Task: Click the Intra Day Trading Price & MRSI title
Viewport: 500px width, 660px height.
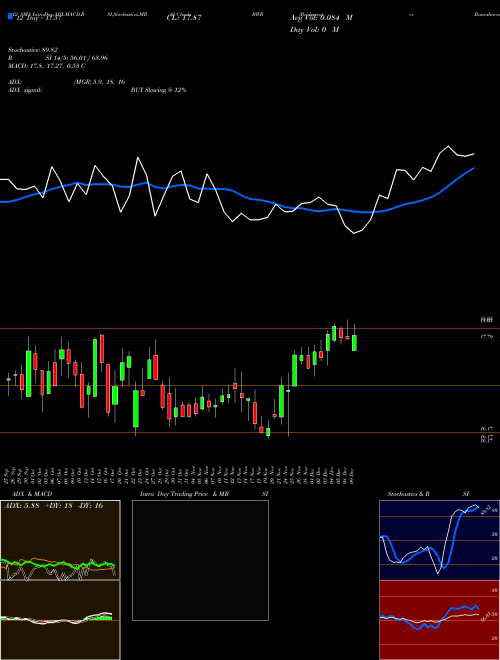Action: [204, 494]
